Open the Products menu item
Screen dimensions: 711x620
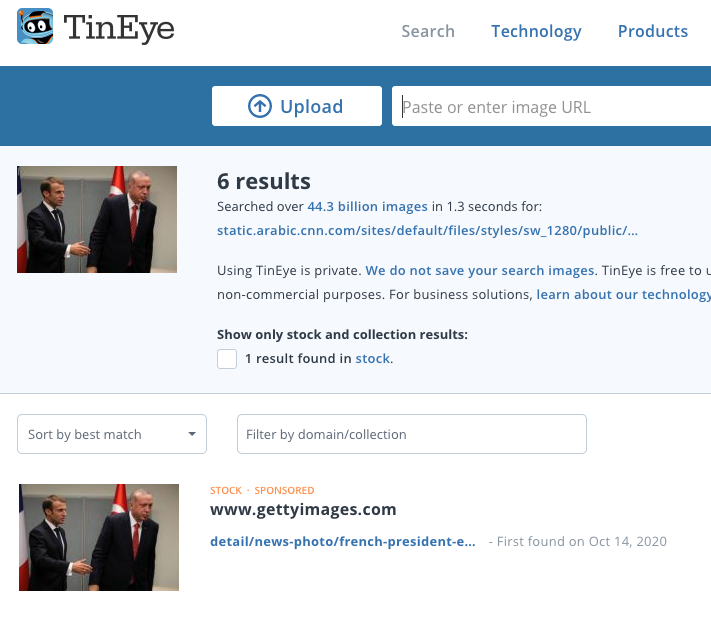coord(653,31)
